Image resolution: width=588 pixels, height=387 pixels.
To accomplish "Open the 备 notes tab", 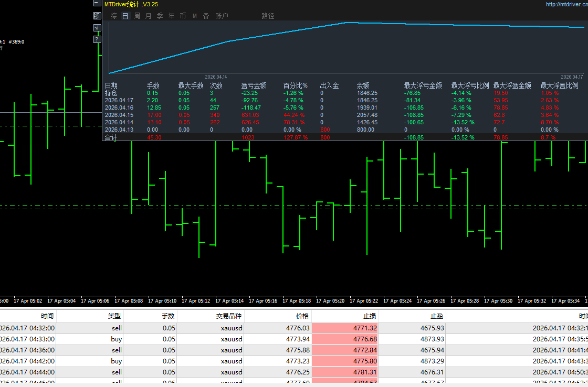I will point(206,16).
